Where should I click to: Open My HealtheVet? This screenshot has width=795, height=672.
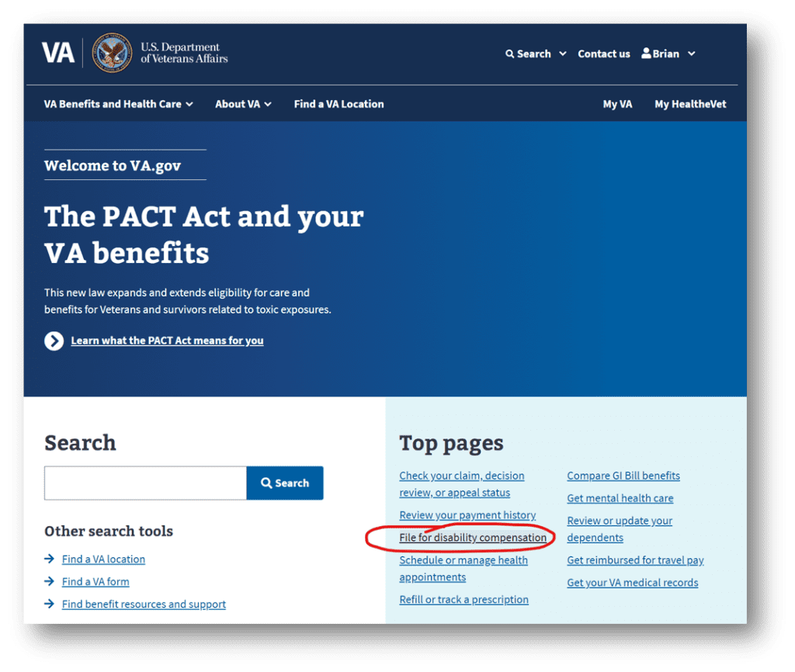[690, 105]
